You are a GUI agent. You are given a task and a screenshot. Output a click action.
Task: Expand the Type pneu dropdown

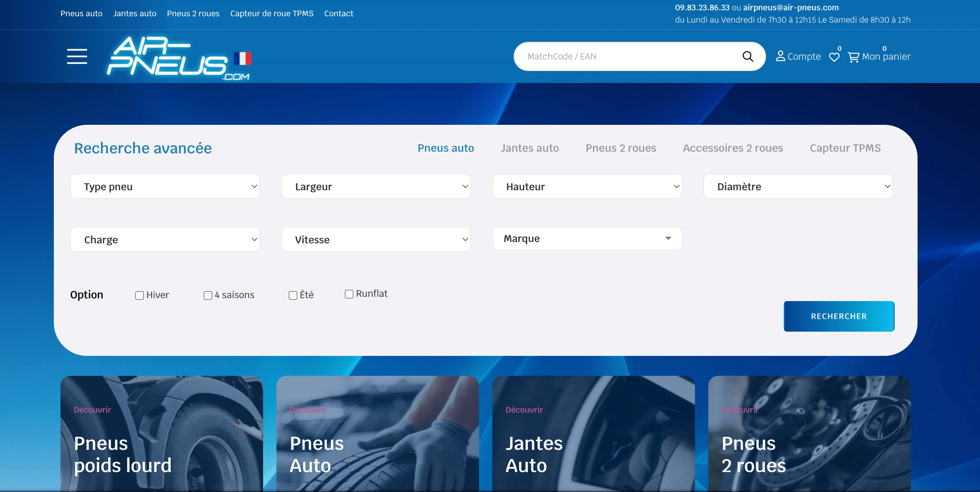165,186
